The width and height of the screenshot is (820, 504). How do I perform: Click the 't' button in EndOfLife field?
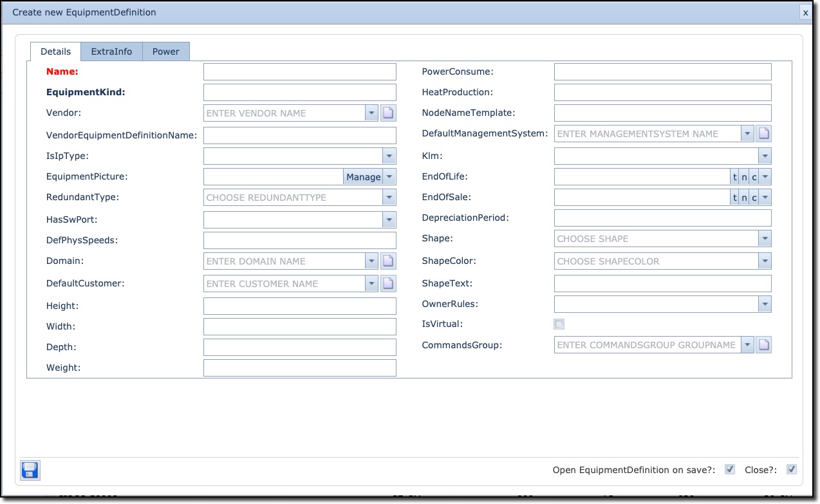[735, 177]
